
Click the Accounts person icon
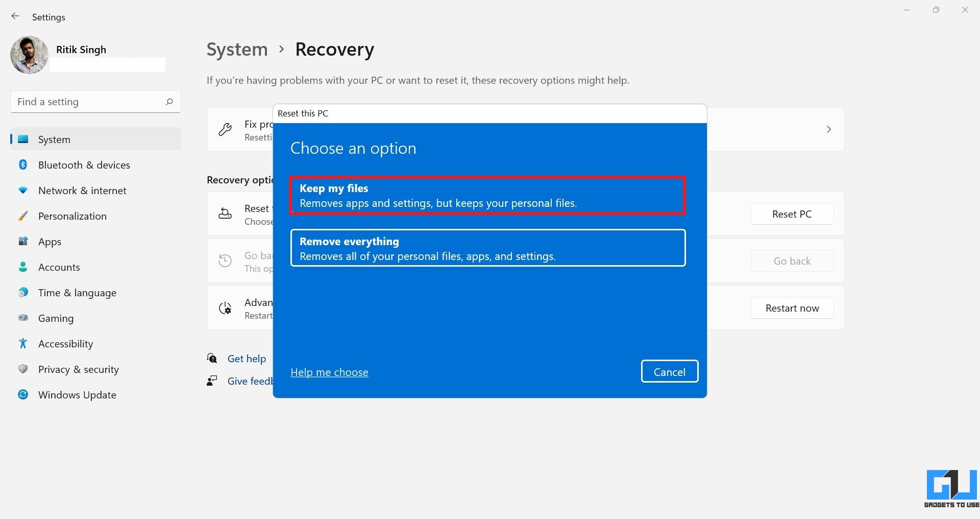tap(23, 267)
